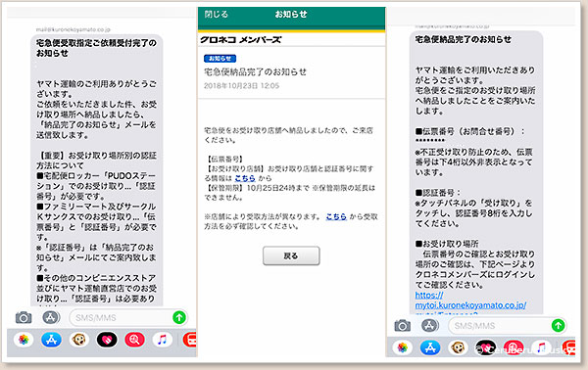Tap the camera icon in left SMS screen

pos(24,318)
